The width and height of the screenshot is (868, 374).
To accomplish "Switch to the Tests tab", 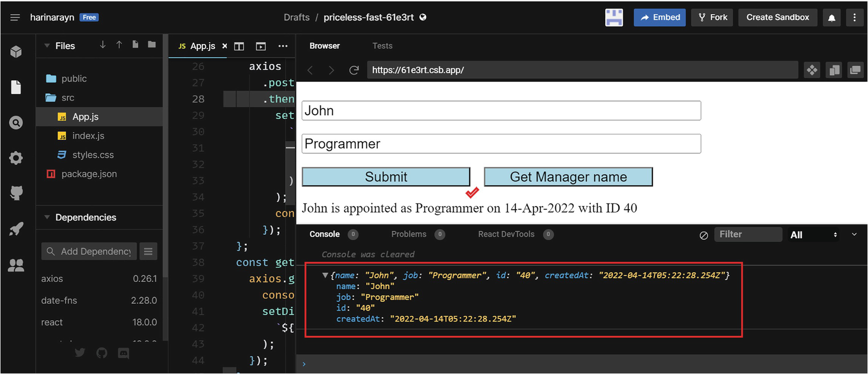I will pyautogui.click(x=382, y=46).
